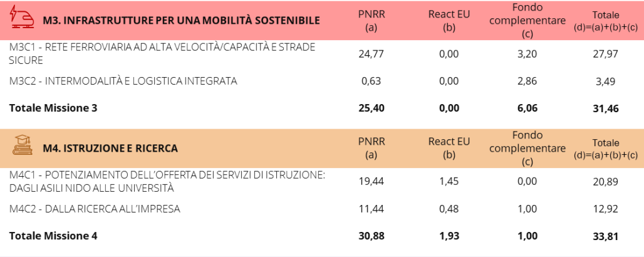Click the 2,86 Fondo complementare value for M3C2
The image size is (644, 257).
pos(527,81)
